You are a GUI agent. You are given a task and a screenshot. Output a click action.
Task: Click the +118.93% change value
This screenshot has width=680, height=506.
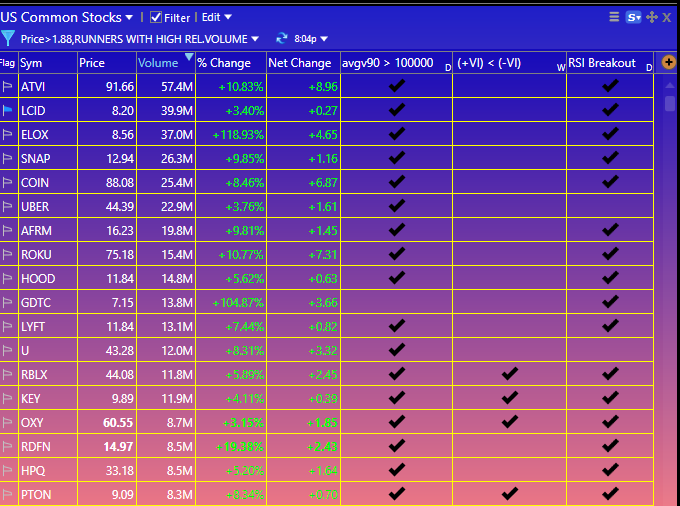238,135
